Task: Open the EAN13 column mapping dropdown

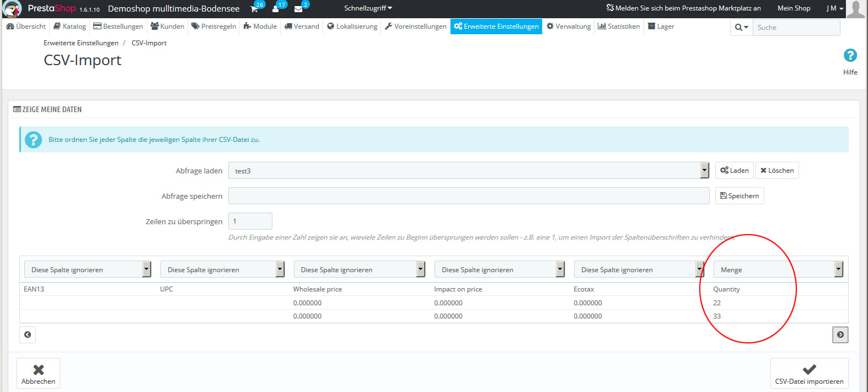Action: click(87, 269)
